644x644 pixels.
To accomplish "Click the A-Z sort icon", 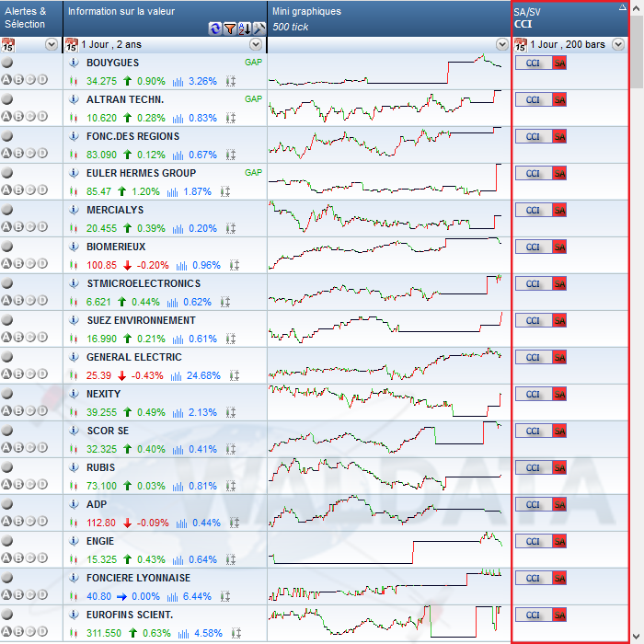I will point(245,29).
